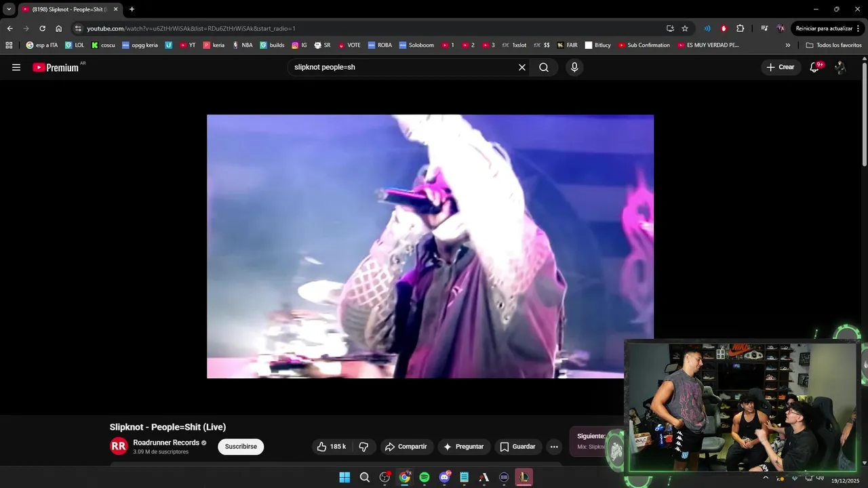
Task: Open the Soloboom bookmark
Action: (416, 45)
